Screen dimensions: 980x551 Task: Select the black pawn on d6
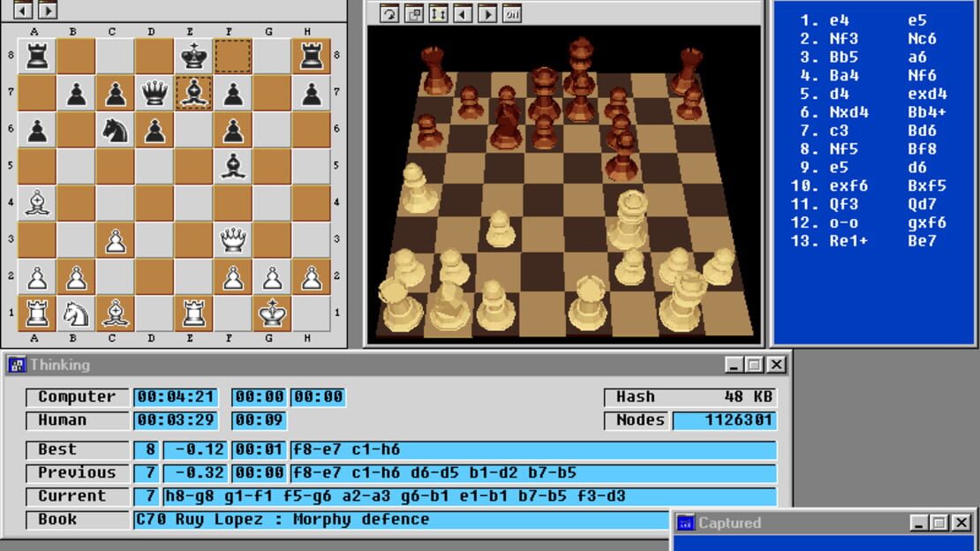pyautogui.click(x=155, y=130)
